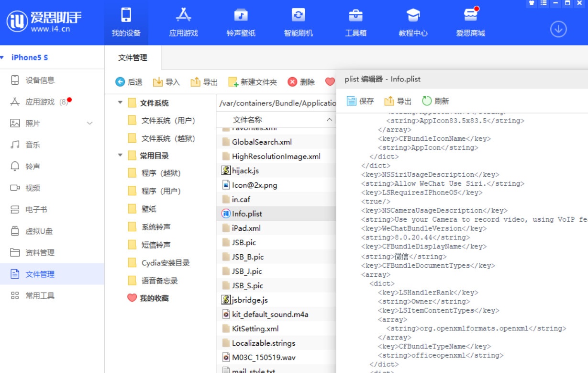Select kit_default_sound.m4a file
The width and height of the screenshot is (588, 373).
[277, 314]
